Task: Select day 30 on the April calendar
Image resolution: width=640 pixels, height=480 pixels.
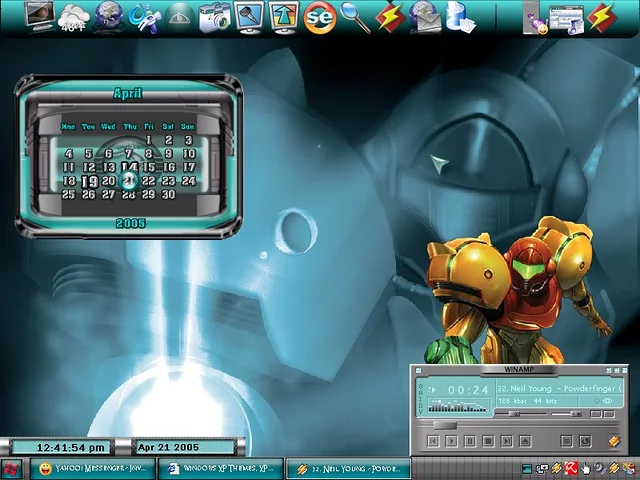Action: (169, 195)
